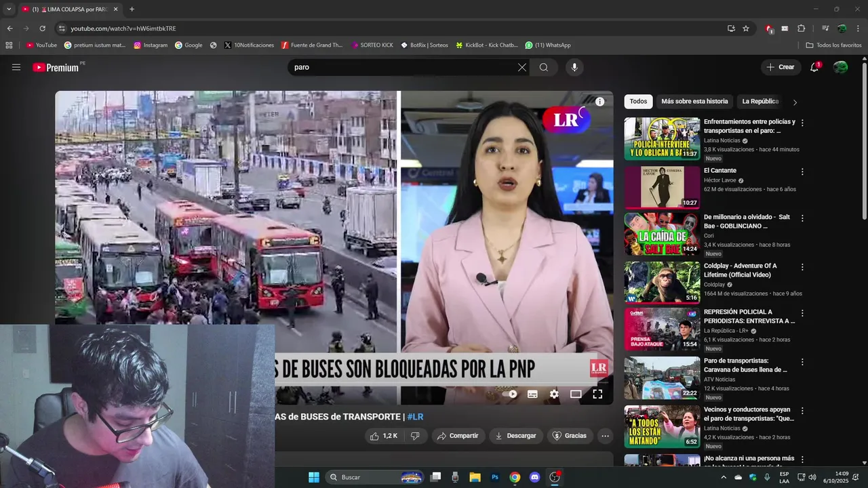View site information icon in address bar
Viewport: 868px width, 488px height.
62,28
